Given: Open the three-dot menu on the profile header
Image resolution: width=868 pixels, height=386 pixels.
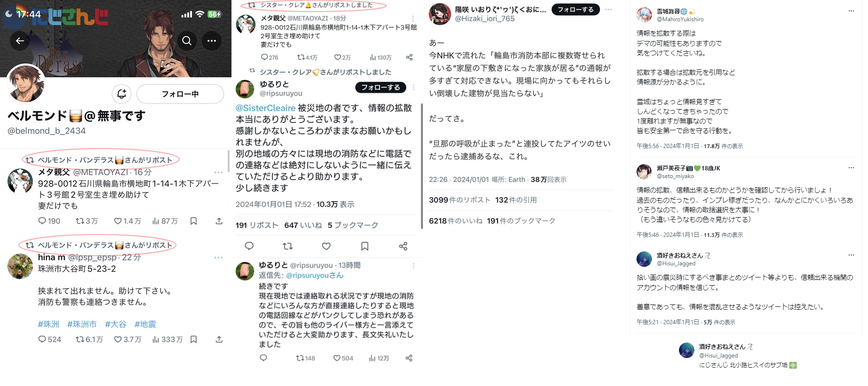Looking at the screenshot, I should point(212,41).
